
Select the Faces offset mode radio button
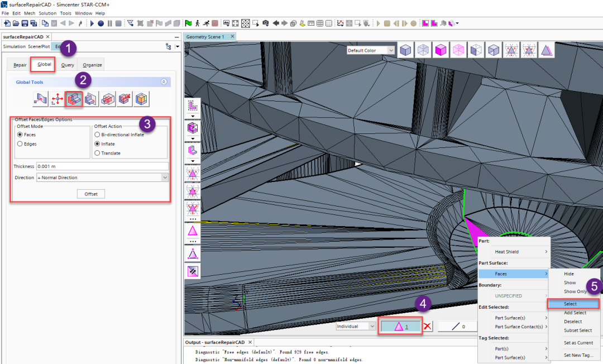coord(20,135)
